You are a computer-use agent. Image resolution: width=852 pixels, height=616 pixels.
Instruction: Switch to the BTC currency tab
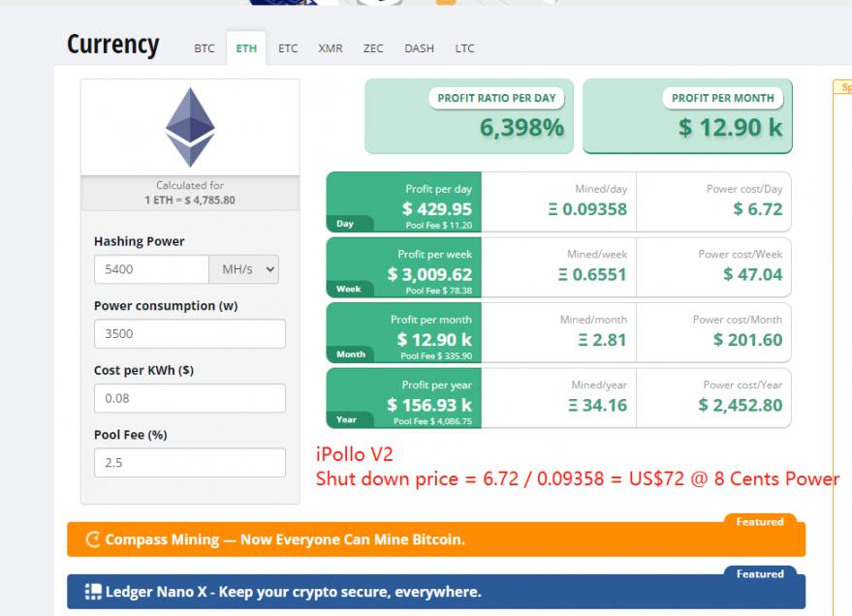click(x=204, y=48)
